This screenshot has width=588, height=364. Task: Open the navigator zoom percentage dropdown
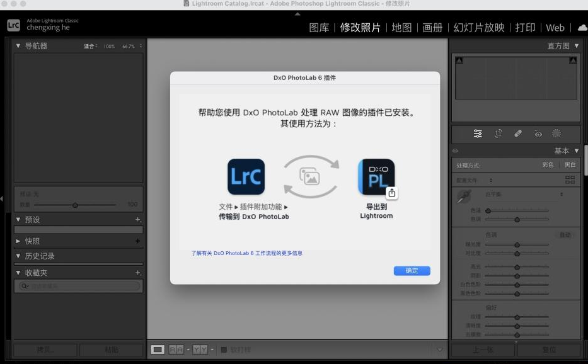point(141,46)
